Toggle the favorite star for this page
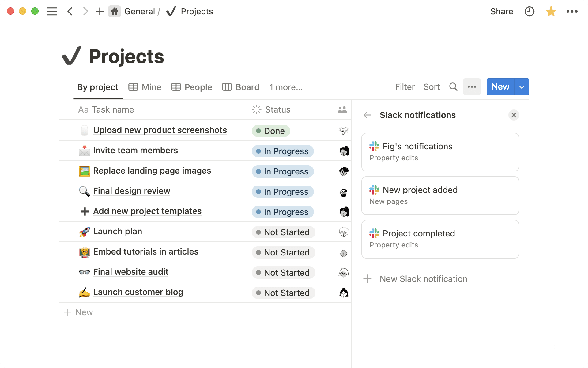 (x=551, y=11)
